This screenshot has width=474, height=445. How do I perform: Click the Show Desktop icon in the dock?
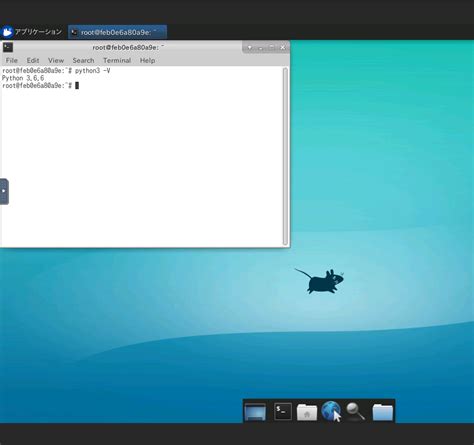pos(255,411)
